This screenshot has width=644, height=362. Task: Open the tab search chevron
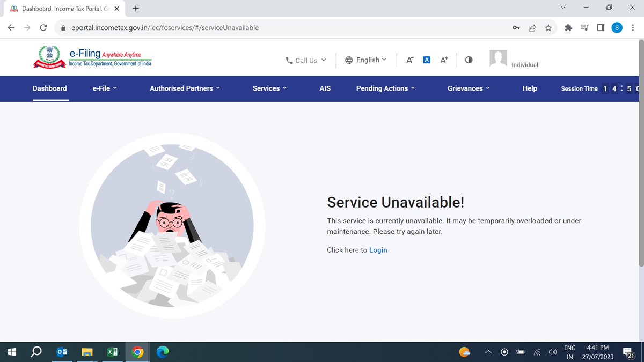point(563,8)
